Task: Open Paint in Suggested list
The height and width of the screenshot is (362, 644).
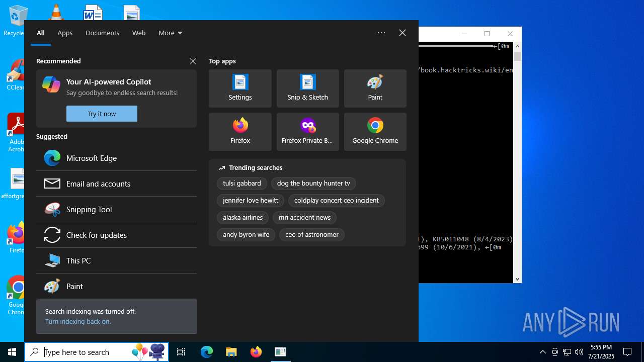Action: pos(116,286)
